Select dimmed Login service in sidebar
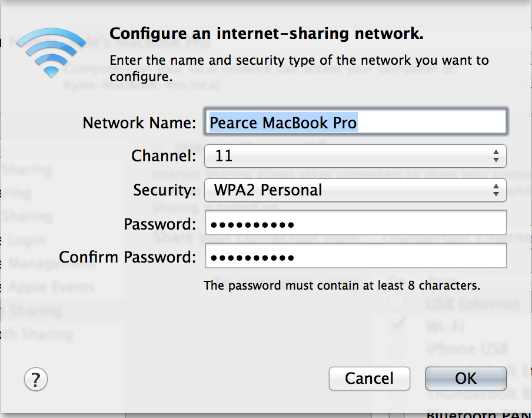Screen dimensions: 532x418 click(x=26, y=240)
